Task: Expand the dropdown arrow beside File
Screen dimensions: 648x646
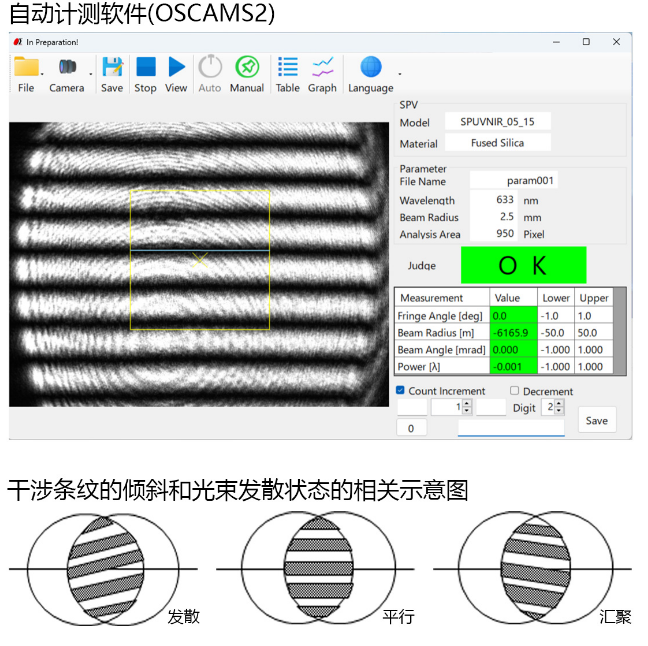Action: click(x=43, y=74)
